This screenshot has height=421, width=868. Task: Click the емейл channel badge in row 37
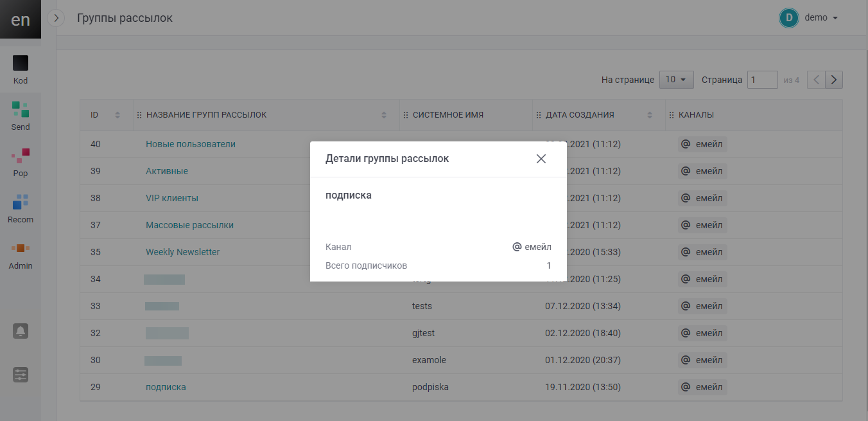tap(702, 225)
